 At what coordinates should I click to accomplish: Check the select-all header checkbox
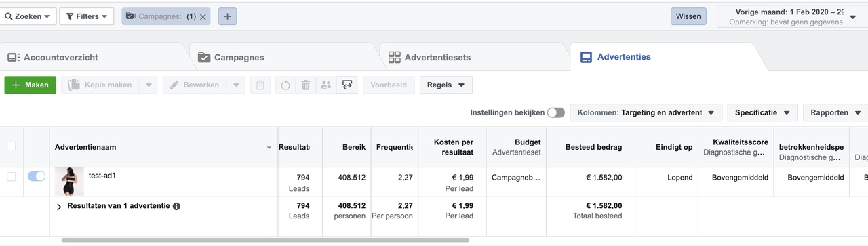pos(11,146)
